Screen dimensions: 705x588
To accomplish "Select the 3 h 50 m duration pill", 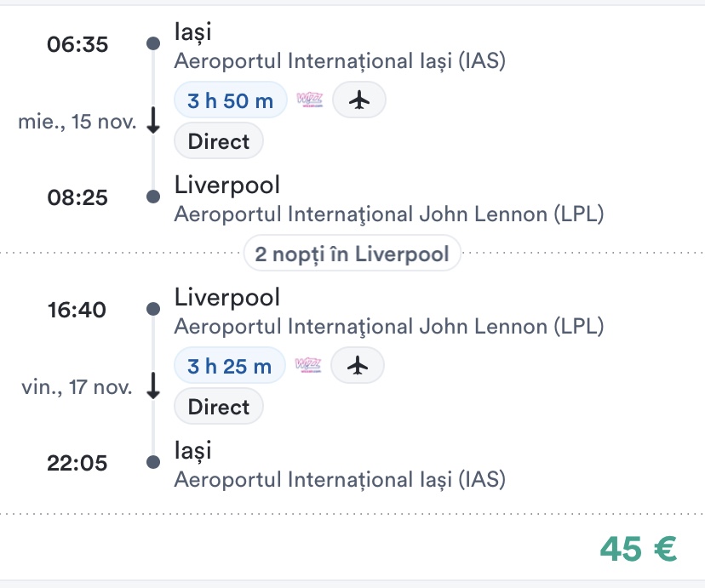I will click(x=230, y=100).
